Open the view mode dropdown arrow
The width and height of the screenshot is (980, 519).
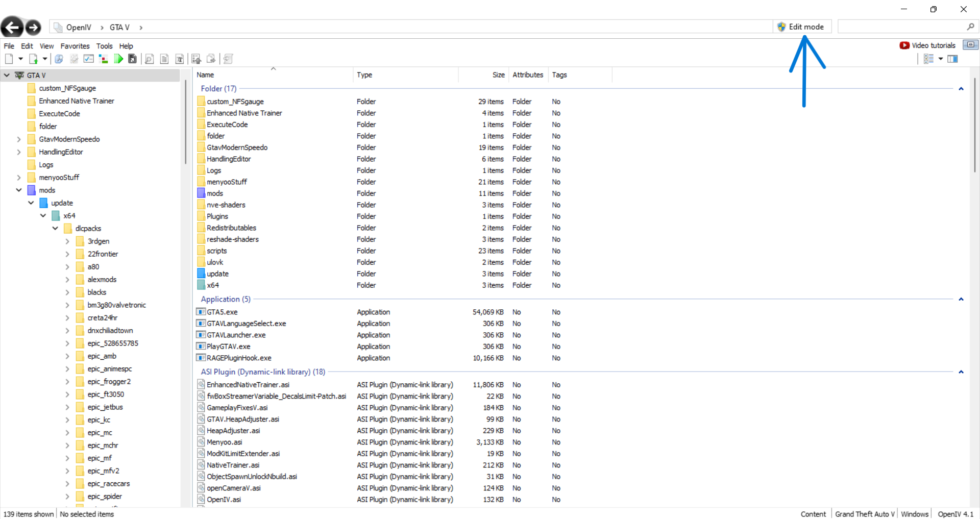point(941,59)
